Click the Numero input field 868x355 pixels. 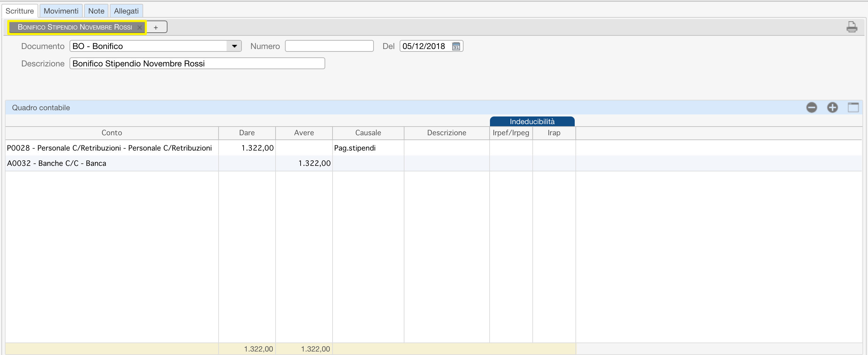click(329, 46)
